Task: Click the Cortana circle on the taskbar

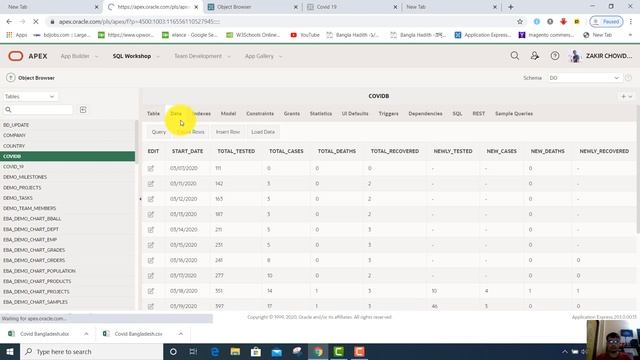Action: 173,351
